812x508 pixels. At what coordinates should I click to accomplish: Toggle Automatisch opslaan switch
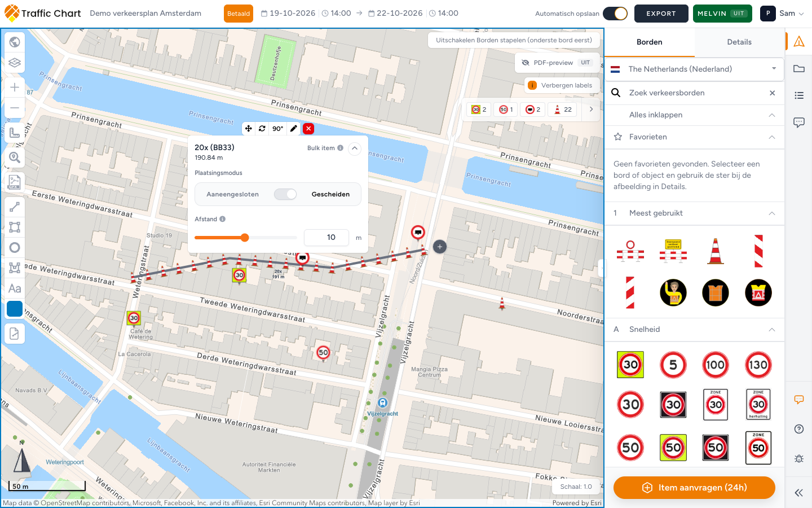click(x=615, y=14)
